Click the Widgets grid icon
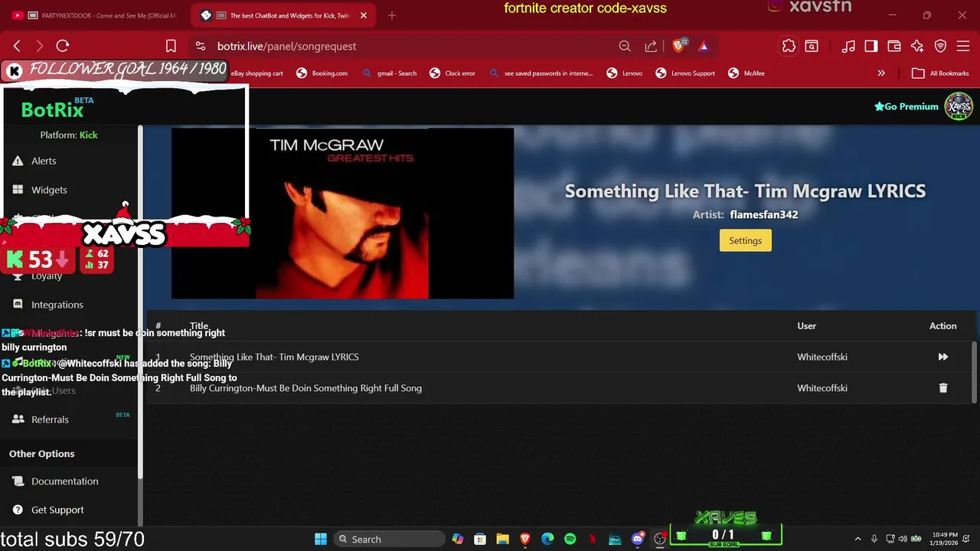980x551 pixels. click(x=18, y=190)
